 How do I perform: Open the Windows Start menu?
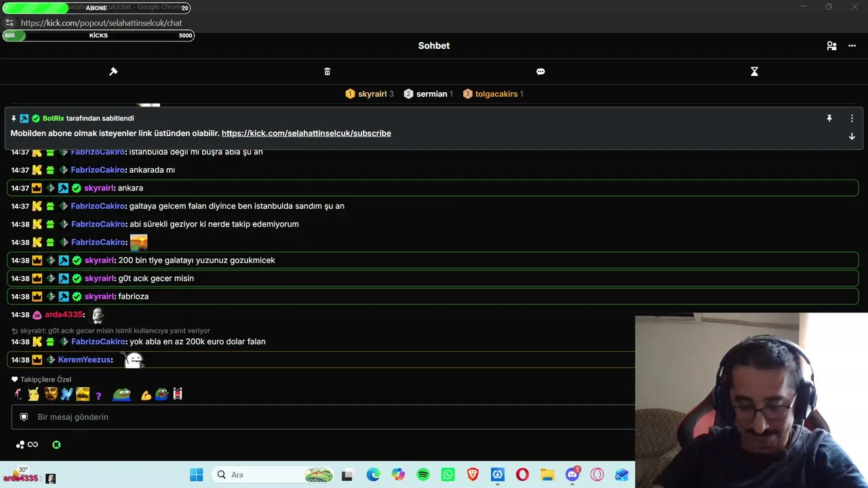click(x=196, y=475)
